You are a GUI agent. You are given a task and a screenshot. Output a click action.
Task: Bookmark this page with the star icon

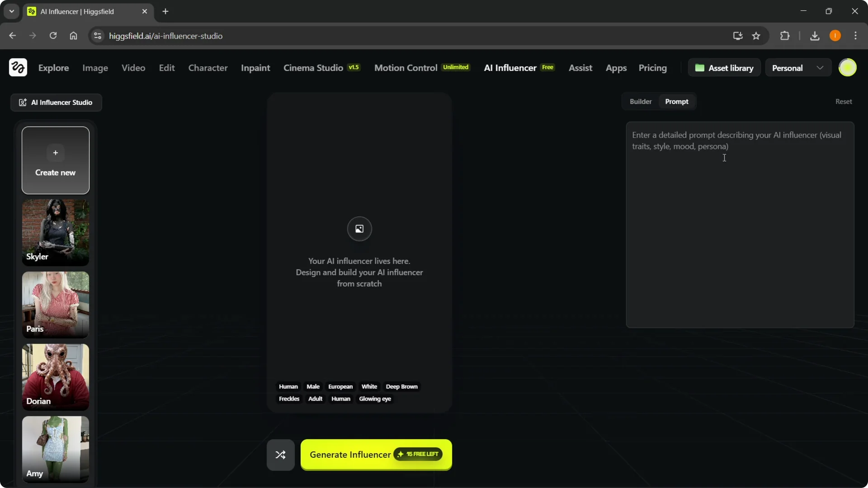point(756,36)
